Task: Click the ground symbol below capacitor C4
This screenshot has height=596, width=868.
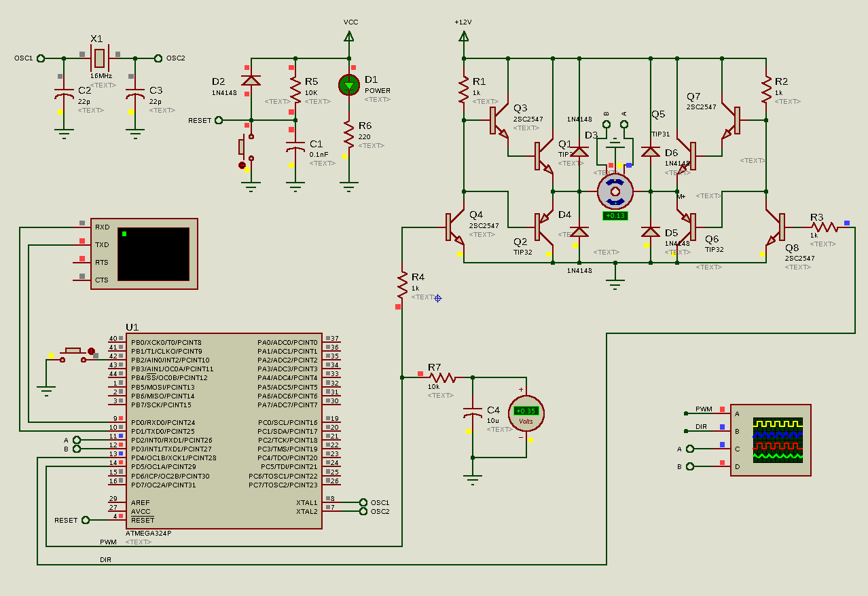Action: click(x=473, y=479)
